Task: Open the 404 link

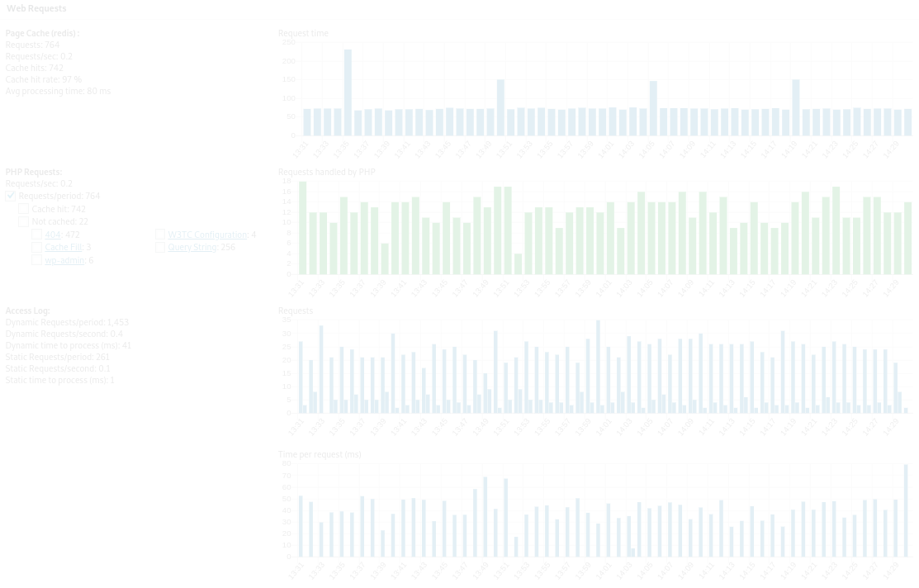Action: [53, 235]
